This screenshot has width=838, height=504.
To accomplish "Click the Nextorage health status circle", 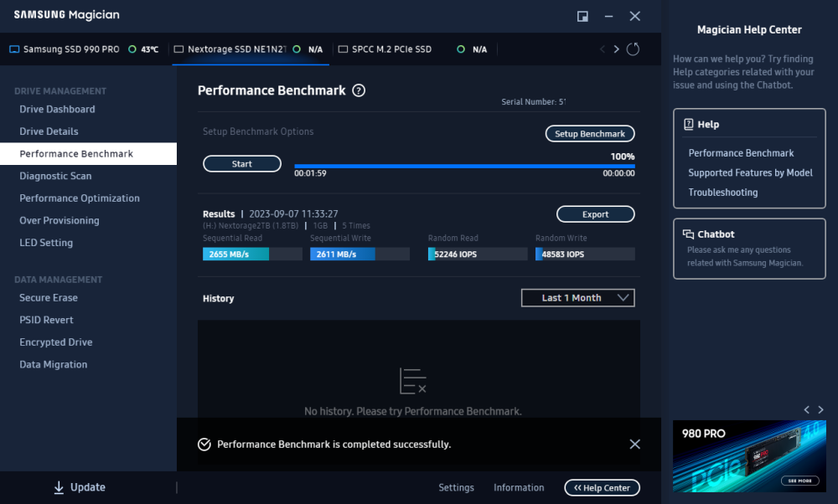I will 297,49.
